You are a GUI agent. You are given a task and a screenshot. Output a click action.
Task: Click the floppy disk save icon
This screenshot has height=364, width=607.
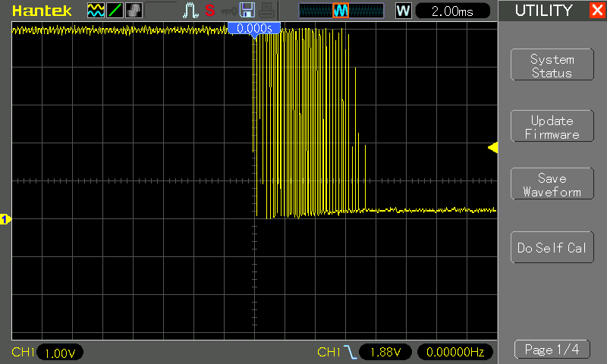[247, 11]
